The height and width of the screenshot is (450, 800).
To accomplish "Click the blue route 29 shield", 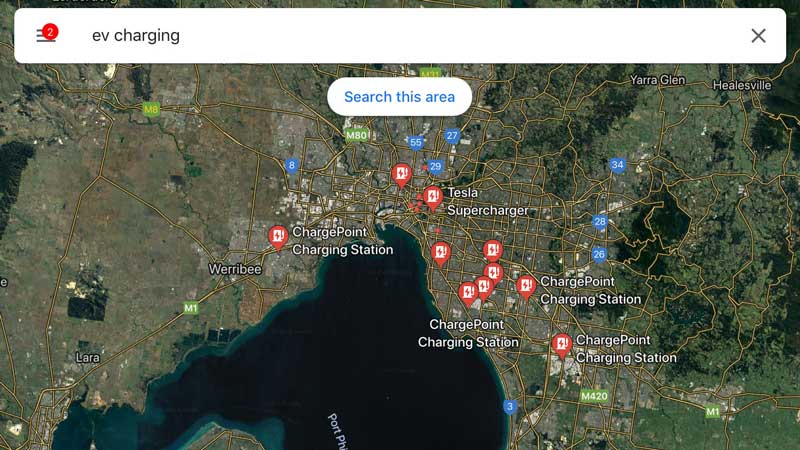I will click(435, 166).
